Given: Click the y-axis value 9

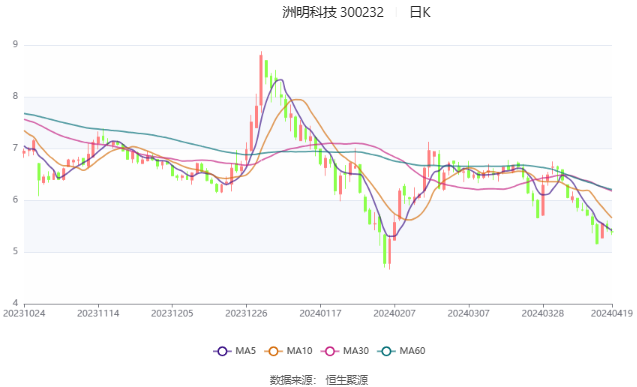Looking at the screenshot, I should click(15, 44).
